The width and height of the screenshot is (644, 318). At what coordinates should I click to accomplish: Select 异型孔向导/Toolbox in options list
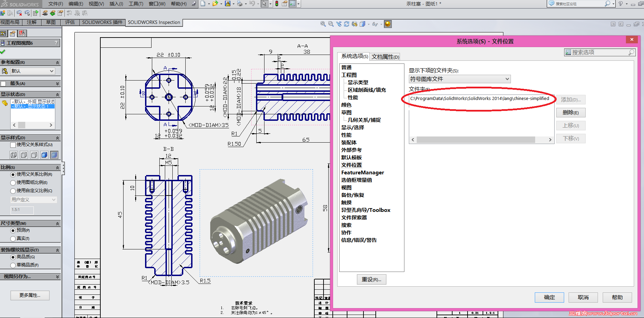[x=366, y=210]
